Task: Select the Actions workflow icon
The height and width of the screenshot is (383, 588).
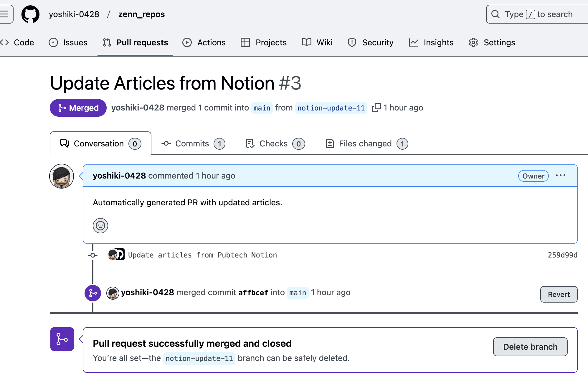Action: tap(187, 42)
